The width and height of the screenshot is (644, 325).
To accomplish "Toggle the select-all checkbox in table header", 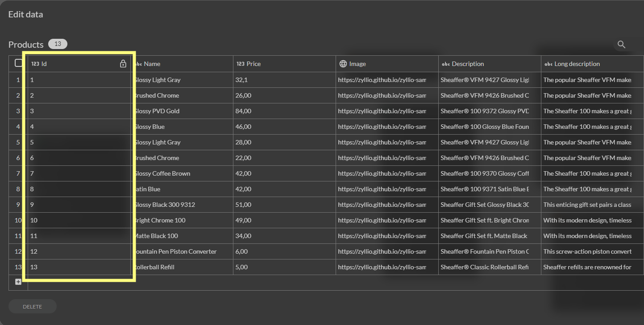I will 18,63.
